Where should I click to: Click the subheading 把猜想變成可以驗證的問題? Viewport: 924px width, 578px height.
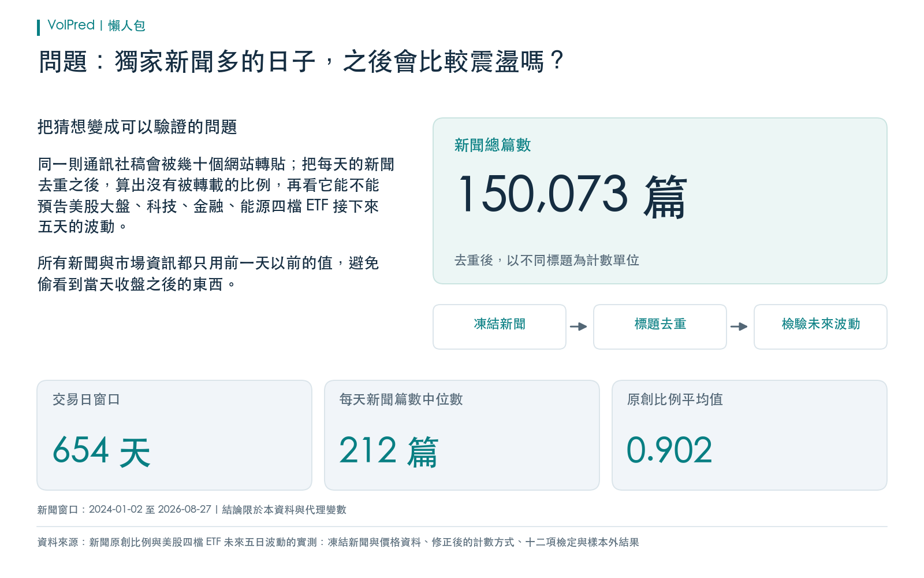point(137,127)
